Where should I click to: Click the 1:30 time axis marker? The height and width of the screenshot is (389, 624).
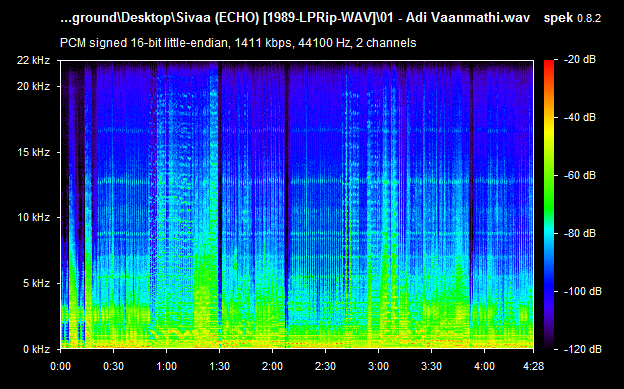[x=219, y=366]
